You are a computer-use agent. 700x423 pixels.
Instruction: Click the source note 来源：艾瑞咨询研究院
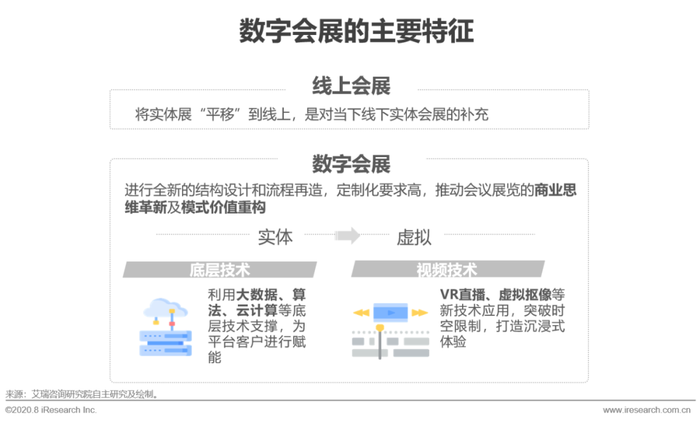pos(82,394)
